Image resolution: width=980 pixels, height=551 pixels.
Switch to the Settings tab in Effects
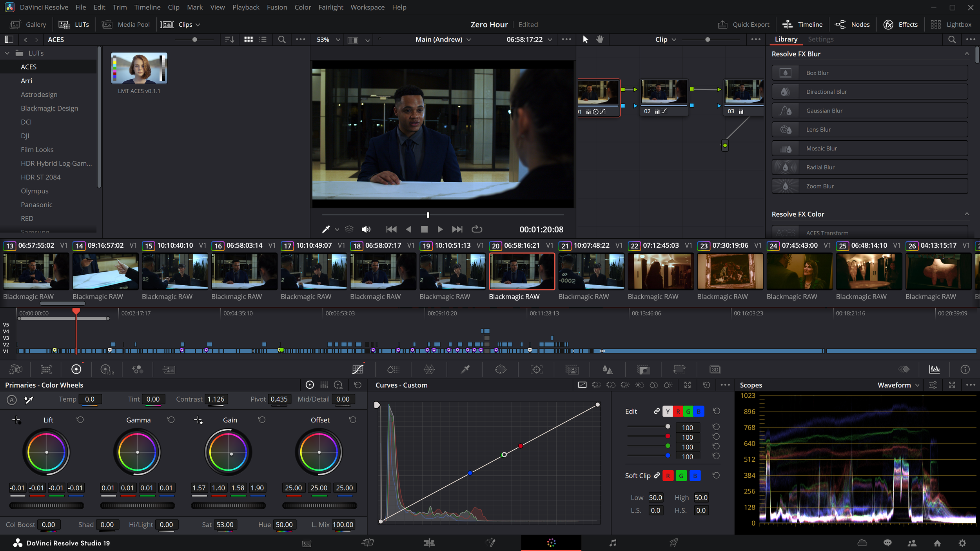tap(820, 39)
